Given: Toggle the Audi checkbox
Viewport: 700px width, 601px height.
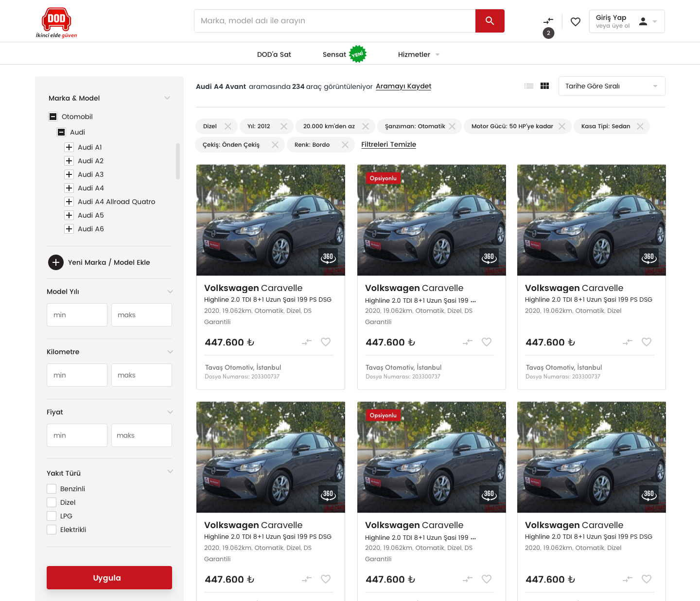Looking at the screenshot, I should click(x=61, y=132).
